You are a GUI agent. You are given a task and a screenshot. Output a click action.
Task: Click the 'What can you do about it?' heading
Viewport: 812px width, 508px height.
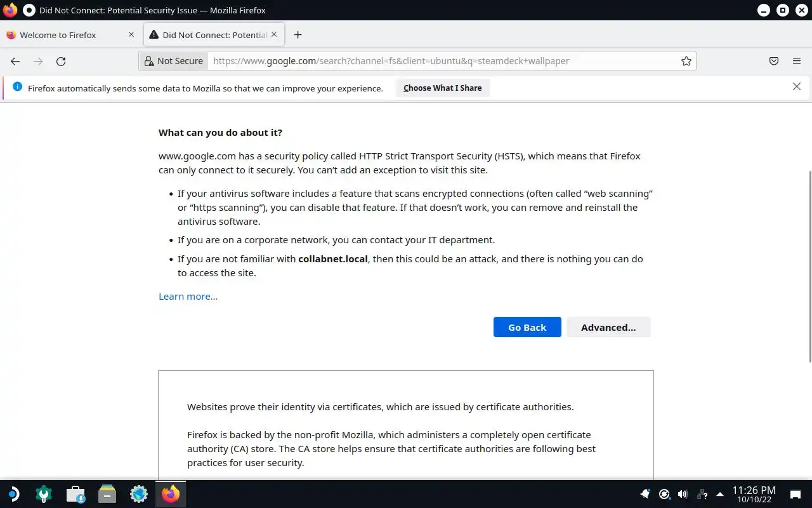(220, 133)
